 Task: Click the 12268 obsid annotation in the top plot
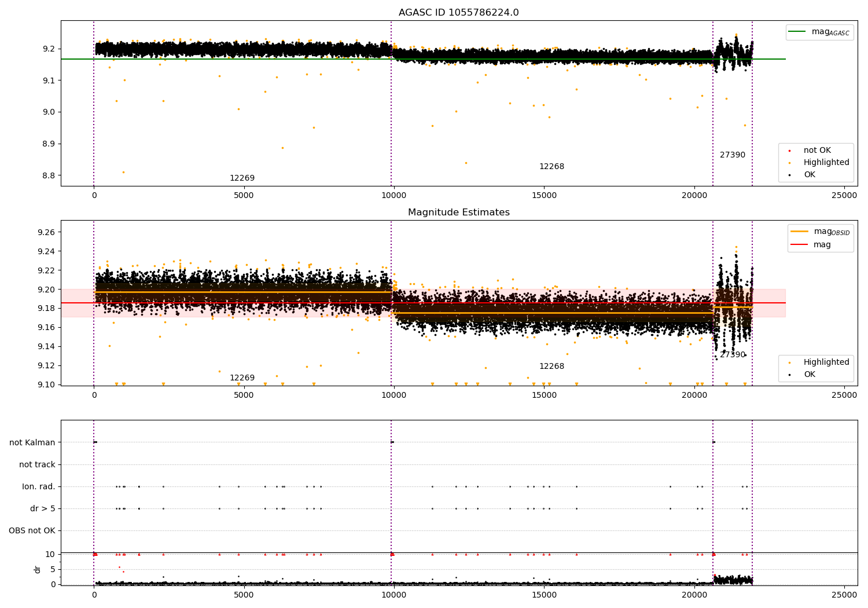551,167
